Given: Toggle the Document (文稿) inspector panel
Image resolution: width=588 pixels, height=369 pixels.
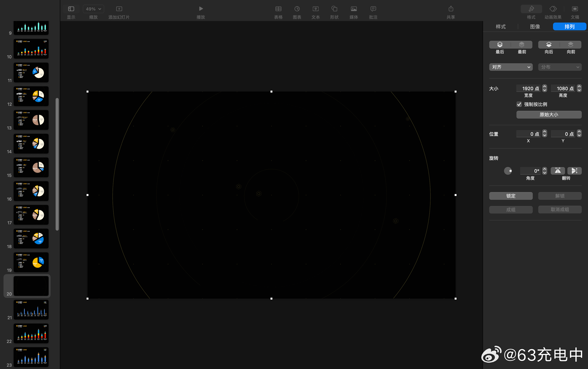Looking at the screenshot, I should (575, 9).
